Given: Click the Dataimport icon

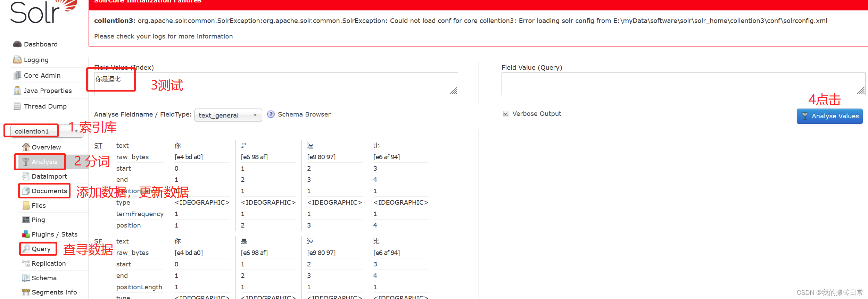Looking at the screenshot, I should tap(26, 176).
